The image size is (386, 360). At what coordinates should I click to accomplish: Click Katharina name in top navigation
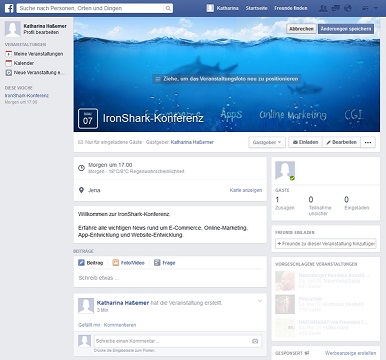tap(228, 8)
